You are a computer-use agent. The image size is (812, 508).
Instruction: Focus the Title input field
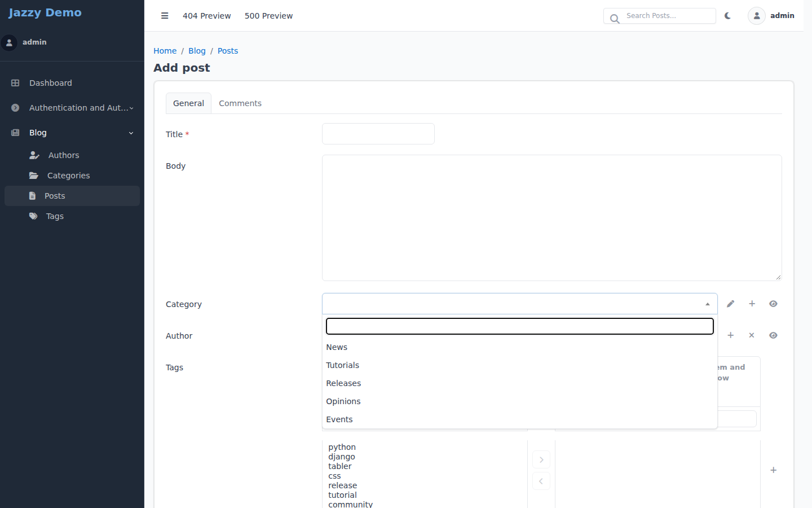point(378,134)
